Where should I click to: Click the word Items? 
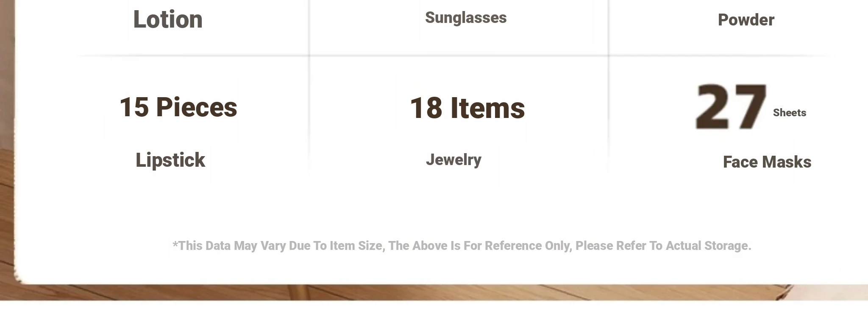coord(487,108)
